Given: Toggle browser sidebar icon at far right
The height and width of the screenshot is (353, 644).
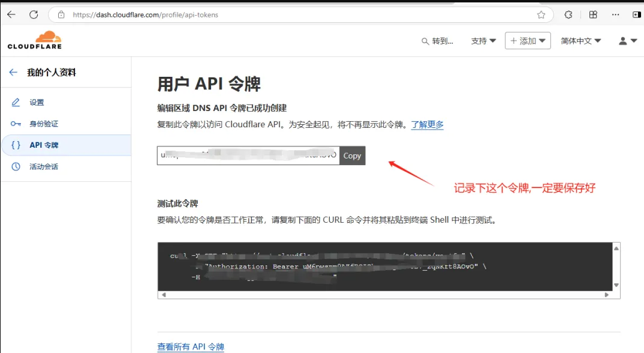Looking at the screenshot, I should (637, 15).
